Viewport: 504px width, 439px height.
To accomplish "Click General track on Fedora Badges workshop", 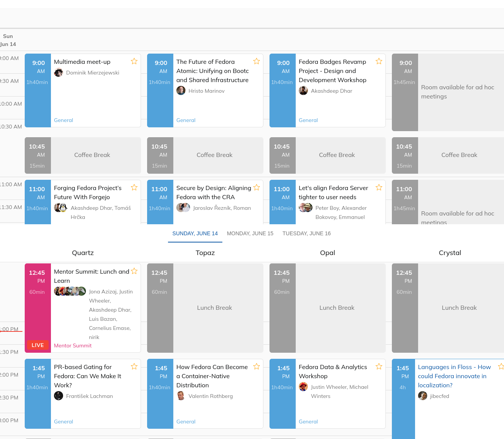I will [308, 120].
